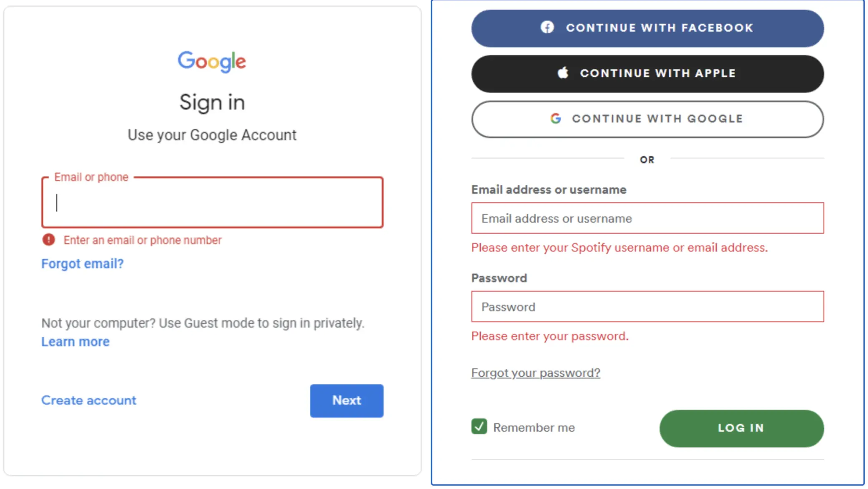This screenshot has height=489, width=868.
Task: Click the Create account link
Action: point(89,401)
